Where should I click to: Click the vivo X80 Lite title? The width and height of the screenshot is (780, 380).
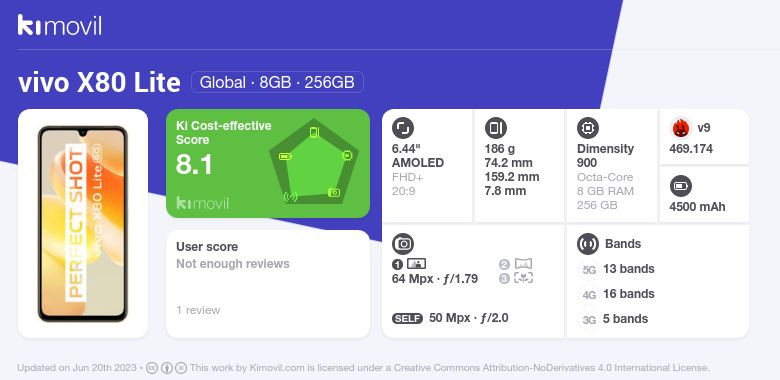(99, 83)
